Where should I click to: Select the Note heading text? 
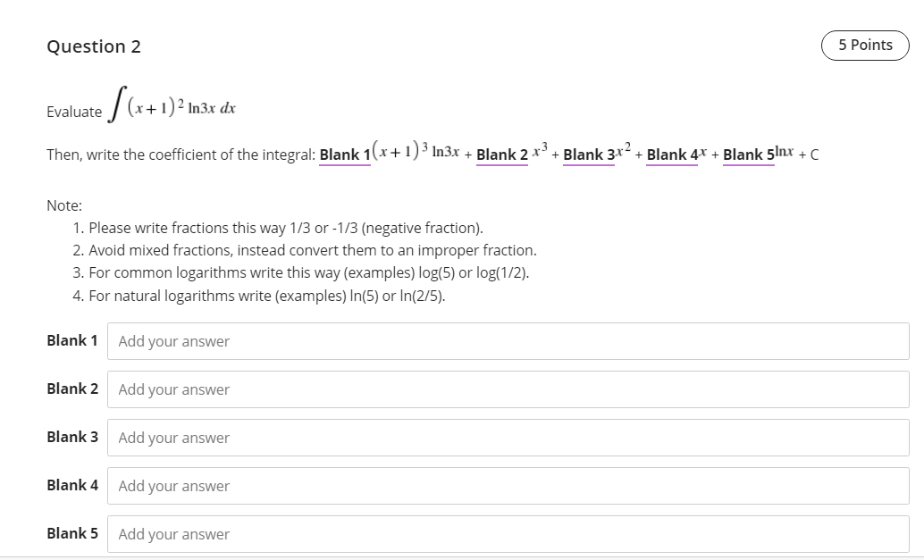pos(63,205)
